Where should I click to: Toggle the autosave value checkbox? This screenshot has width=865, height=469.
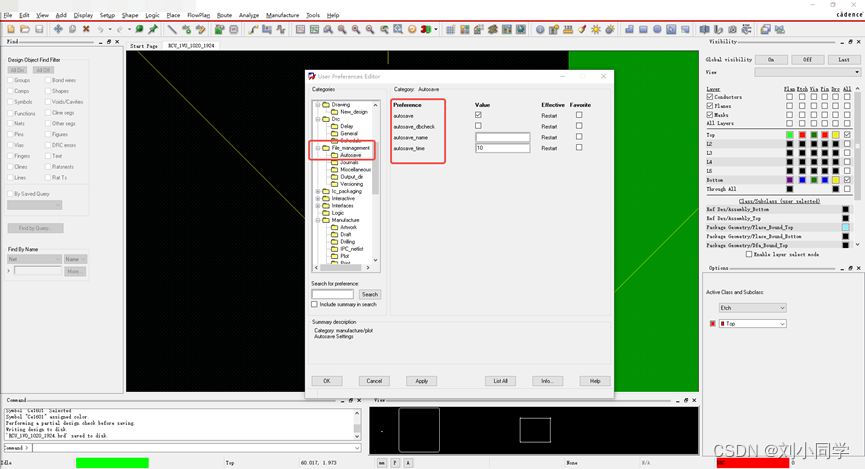479,116
